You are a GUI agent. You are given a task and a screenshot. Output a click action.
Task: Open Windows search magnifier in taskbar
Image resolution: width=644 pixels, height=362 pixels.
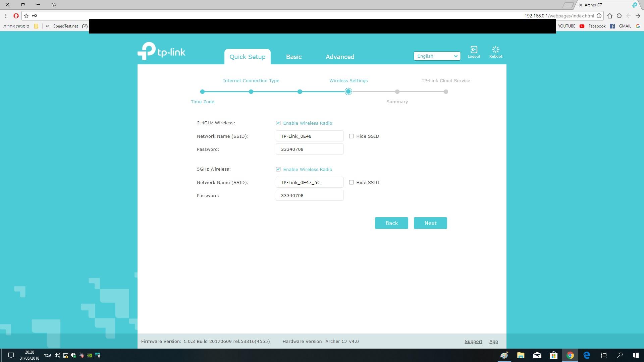620,355
